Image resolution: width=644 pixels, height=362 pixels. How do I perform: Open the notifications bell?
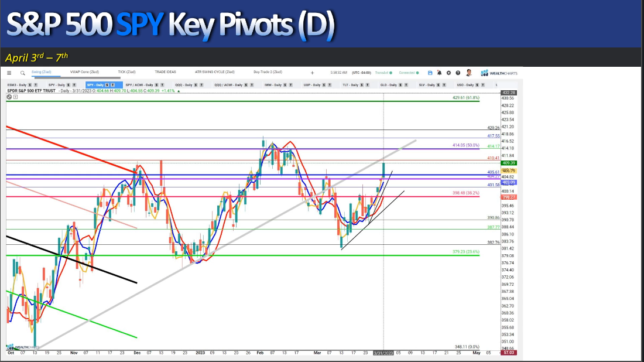click(x=440, y=73)
